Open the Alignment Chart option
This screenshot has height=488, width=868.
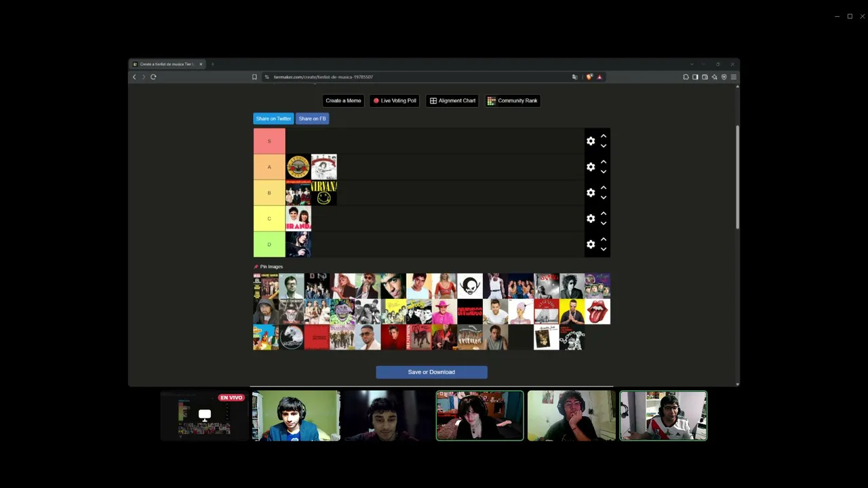click(452, 101)
